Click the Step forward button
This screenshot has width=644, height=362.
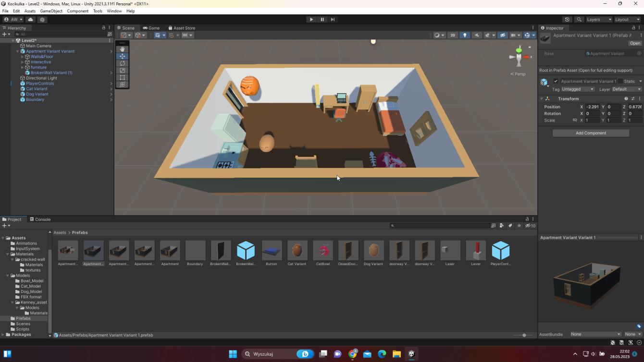[x=333, y=20]
